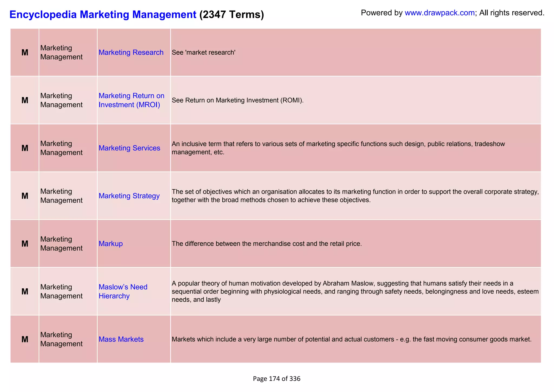The height and width of the screenshot is (392, 554).
Task: Click the Markup definition about merchandise cost
Action: click(267, 244)
